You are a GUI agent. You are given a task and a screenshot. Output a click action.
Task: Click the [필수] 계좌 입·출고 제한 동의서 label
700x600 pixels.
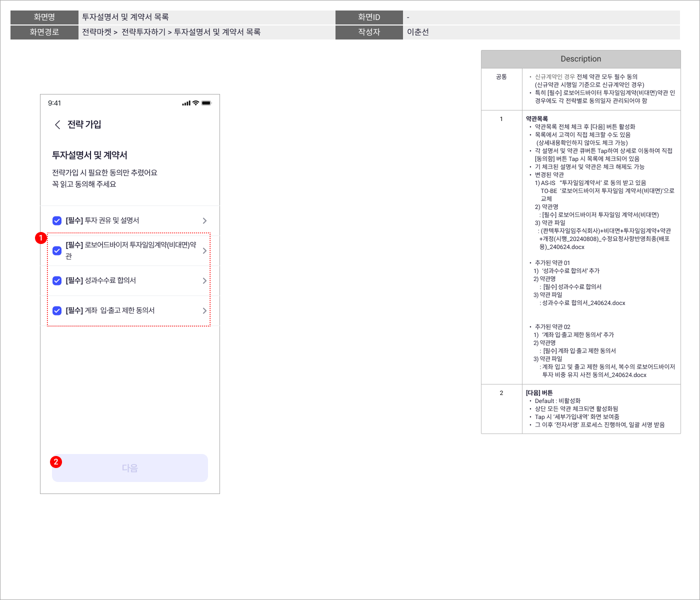(110, 310)
